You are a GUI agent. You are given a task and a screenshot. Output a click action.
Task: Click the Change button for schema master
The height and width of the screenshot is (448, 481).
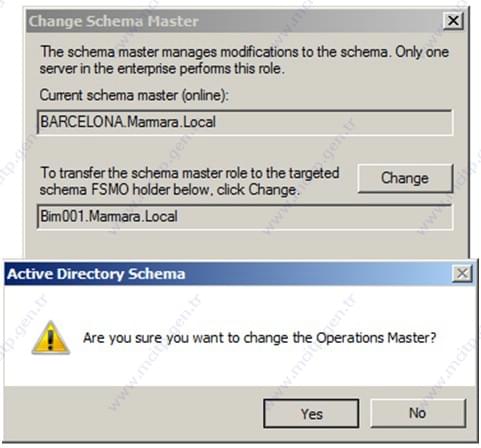tap(405, 178)
